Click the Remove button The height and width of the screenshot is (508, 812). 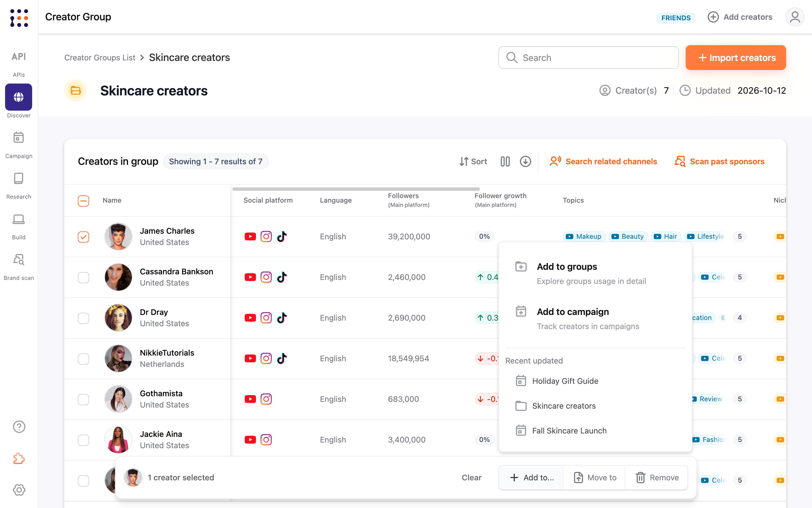(x=657, y=478)
